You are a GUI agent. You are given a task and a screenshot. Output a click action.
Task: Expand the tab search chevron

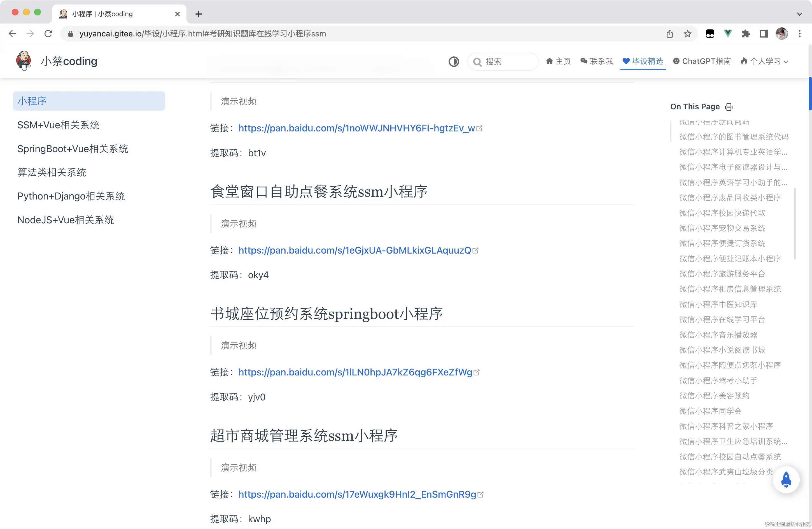(799, 14)
